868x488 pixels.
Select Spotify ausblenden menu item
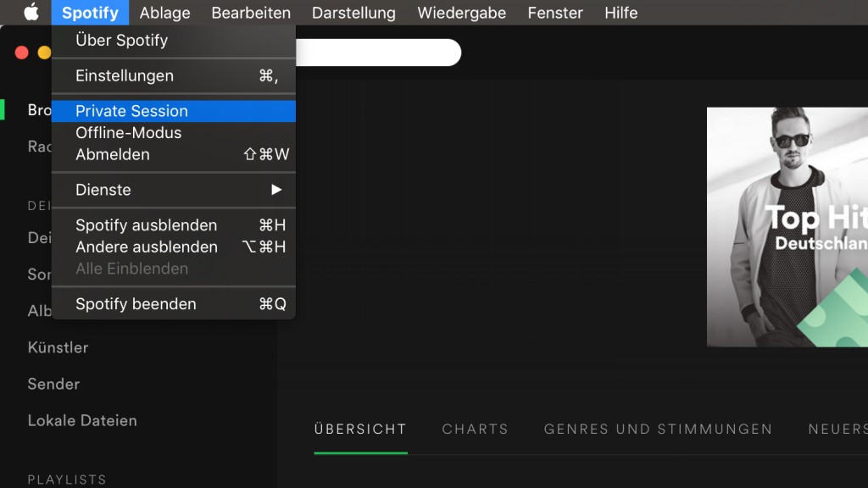(146, 225)
